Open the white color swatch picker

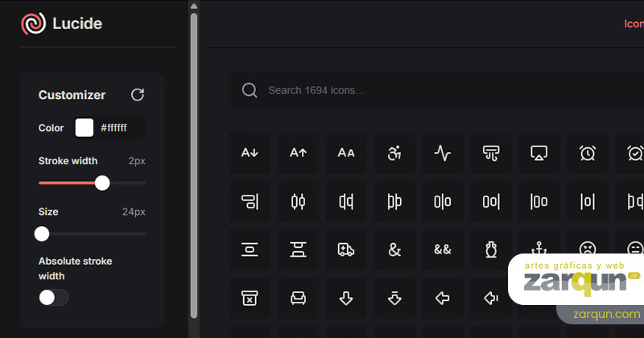[x=85, y=127]
